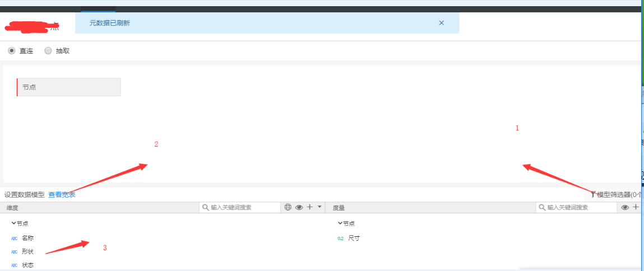Select the 形状 dimension field

pyautogui.click(x=27, y=252)
